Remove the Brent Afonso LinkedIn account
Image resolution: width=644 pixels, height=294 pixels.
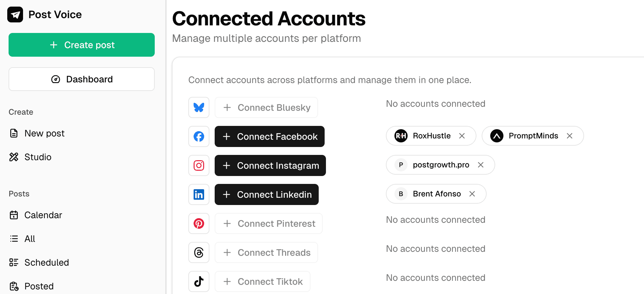pyautogui.click(x=472, y=194)
